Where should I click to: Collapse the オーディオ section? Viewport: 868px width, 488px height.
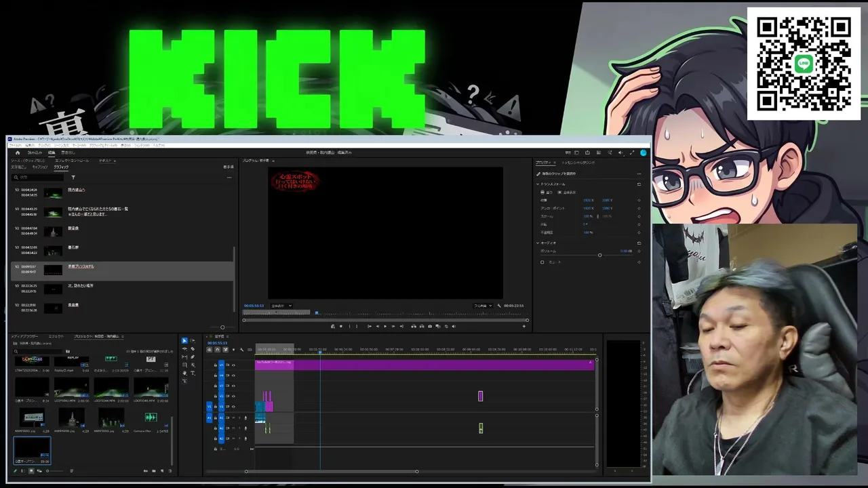538,243
